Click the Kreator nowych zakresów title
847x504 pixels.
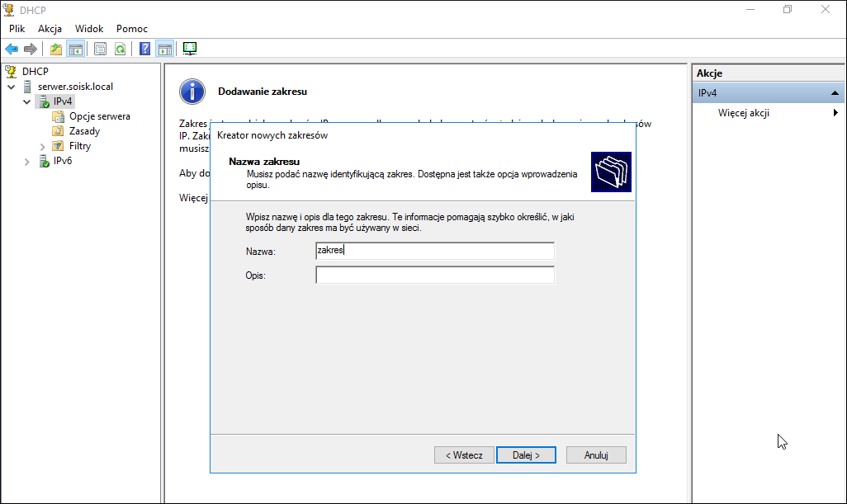[x=272, y=135]
